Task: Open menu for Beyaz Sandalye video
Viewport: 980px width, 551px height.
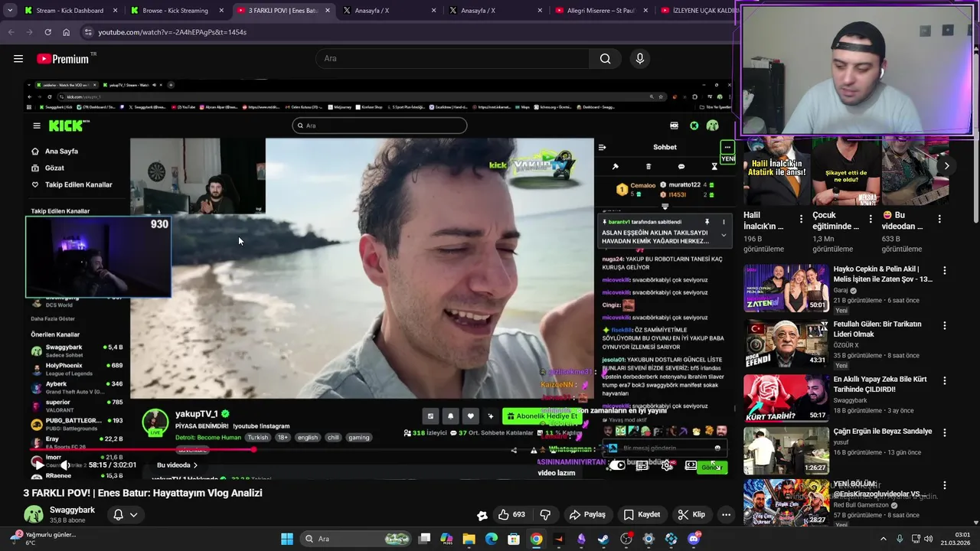Action: (x=945, y=432)
